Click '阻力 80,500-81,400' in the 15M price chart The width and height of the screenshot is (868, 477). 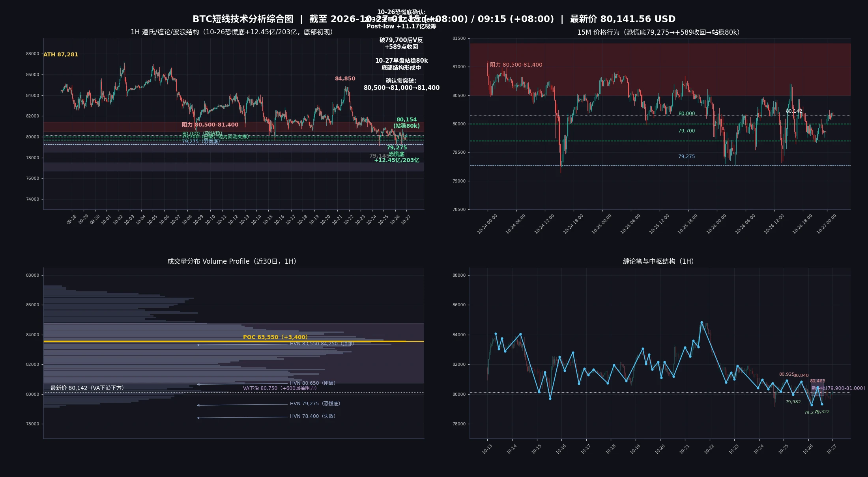(x=516, y=65)
